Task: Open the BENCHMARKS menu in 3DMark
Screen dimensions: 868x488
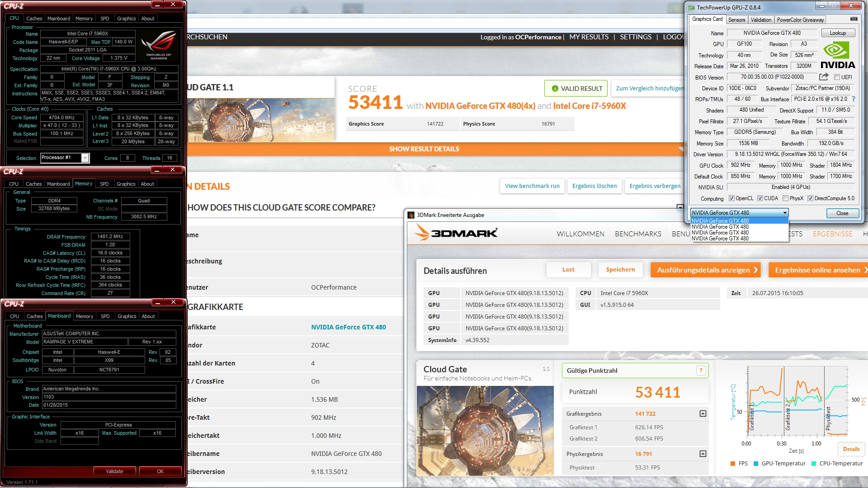Action: pos(638,234)
